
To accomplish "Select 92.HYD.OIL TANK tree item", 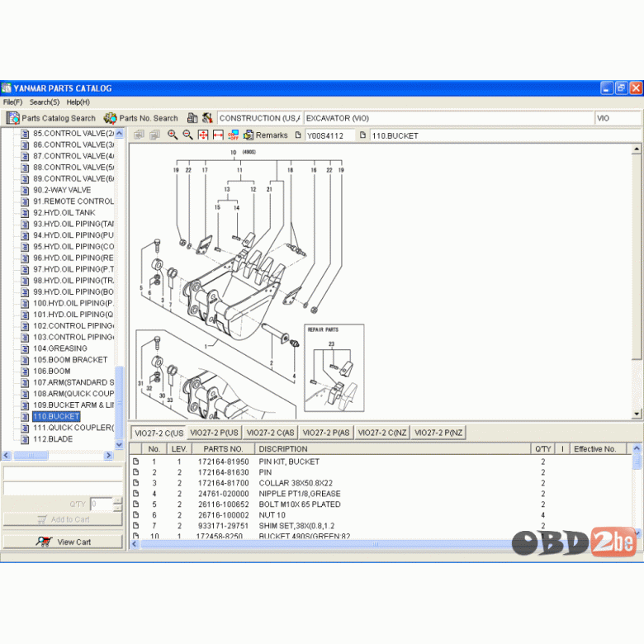I will (64, 213).
